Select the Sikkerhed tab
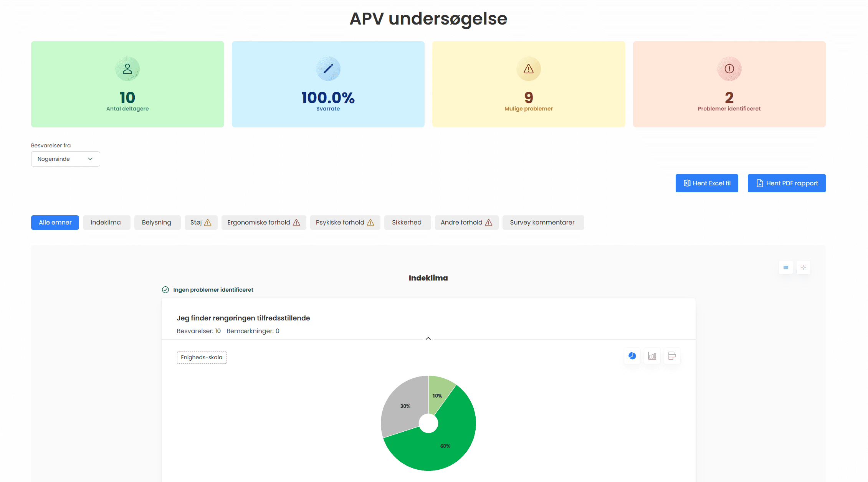 coord(407,223)
